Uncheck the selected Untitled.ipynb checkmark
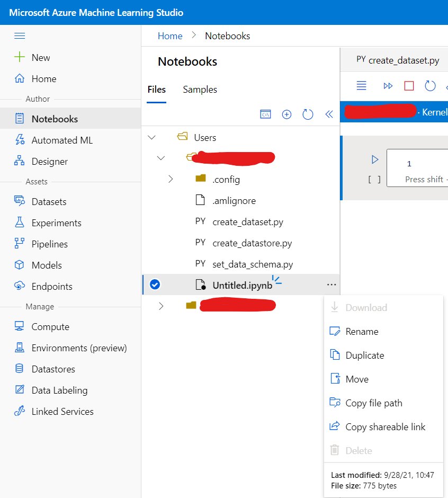Screen dimensions: 448x498 (x=155, y=284)
